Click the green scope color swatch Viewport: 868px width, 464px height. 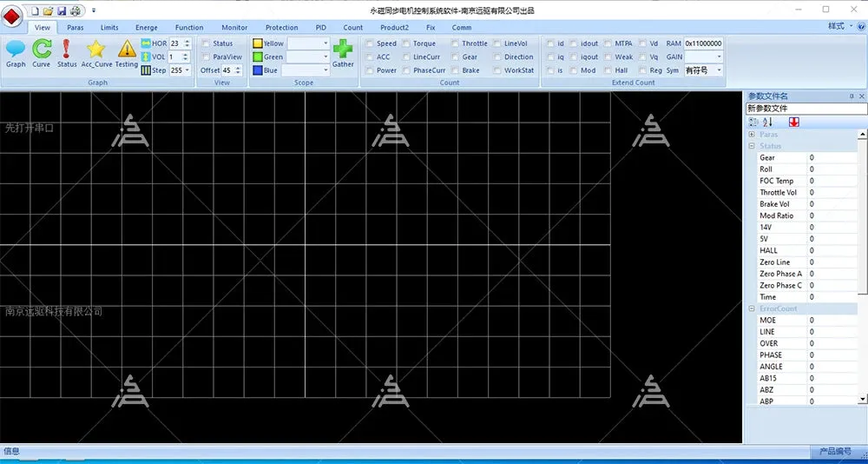[x=258, y=56]
